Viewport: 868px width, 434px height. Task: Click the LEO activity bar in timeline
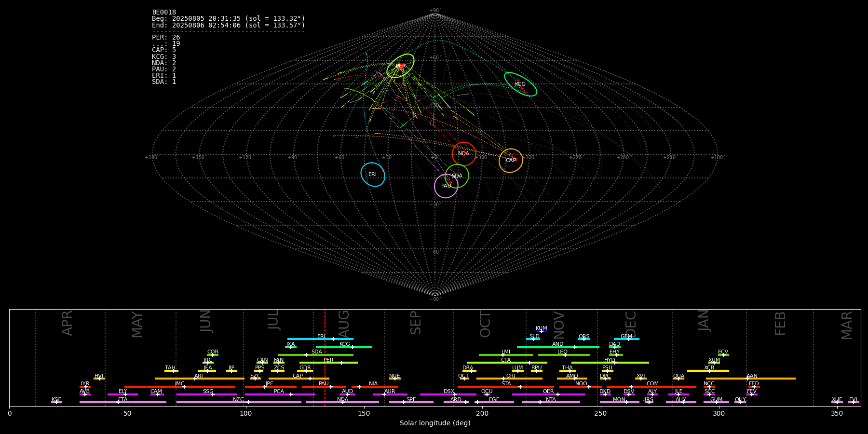564,355
